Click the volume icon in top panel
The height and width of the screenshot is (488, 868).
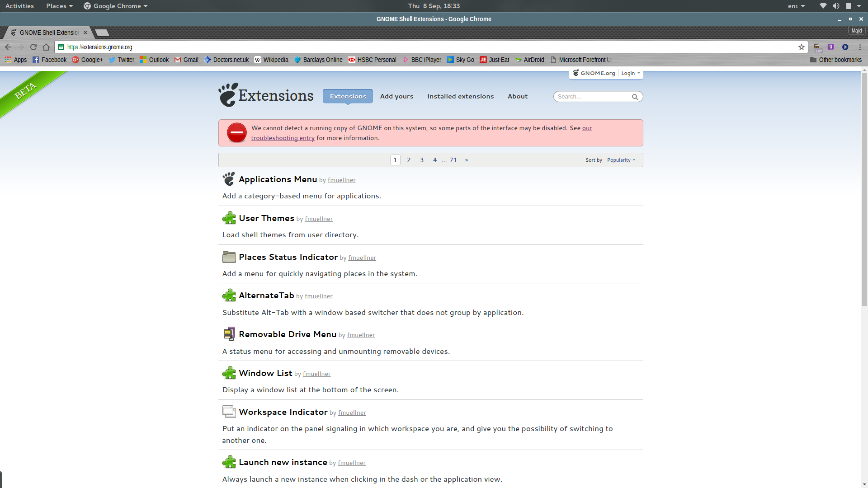836,6
